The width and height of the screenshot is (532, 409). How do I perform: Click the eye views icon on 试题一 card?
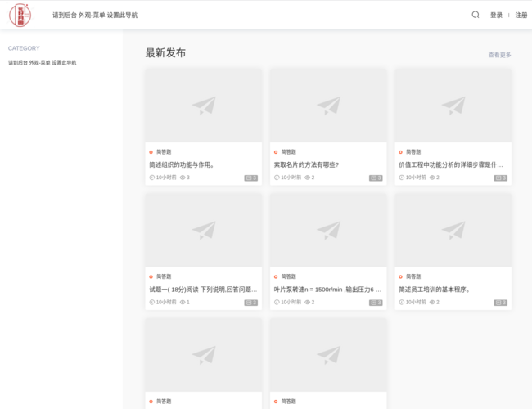pyautogui.click(x=183, y=302)
